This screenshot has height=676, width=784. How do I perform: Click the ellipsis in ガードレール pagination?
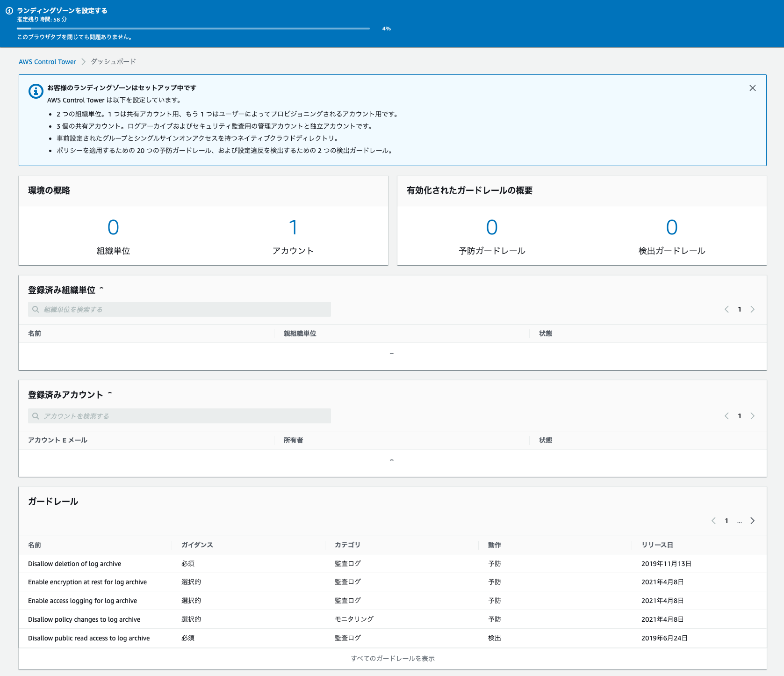740,521
